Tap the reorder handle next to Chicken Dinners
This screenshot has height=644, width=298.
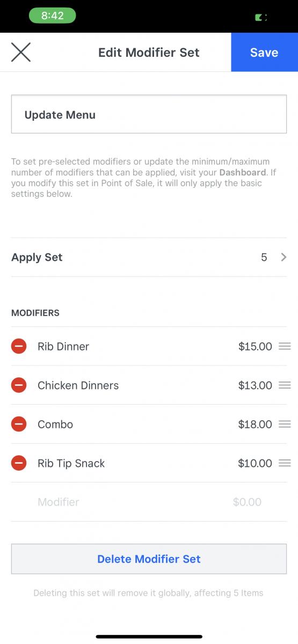285,385
